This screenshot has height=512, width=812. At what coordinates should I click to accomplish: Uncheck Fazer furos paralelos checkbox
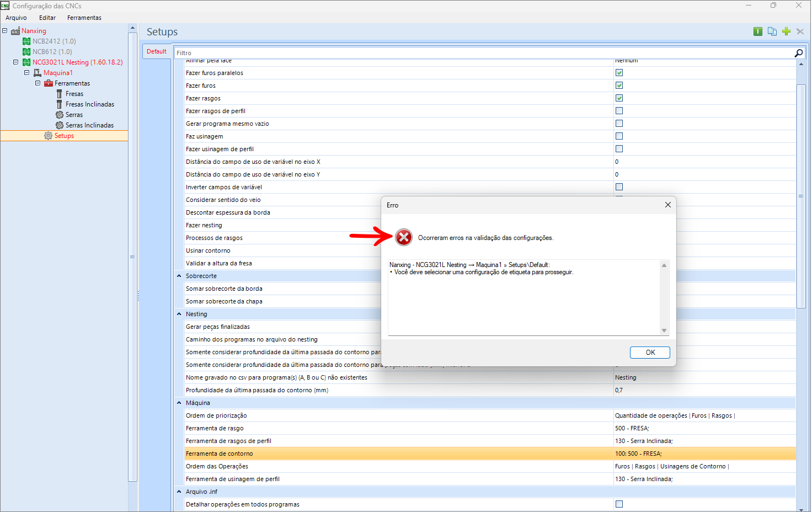point(619,73)
